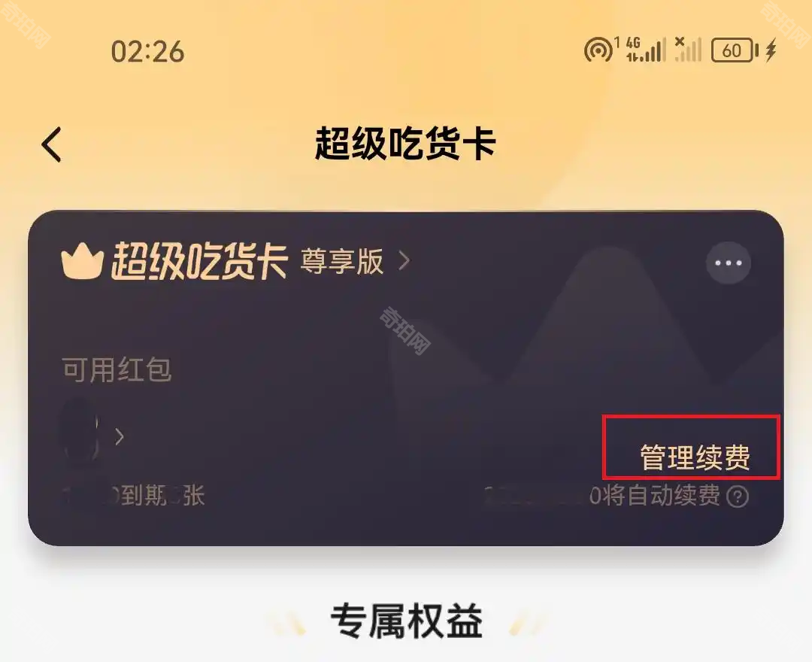Click the crown logo icon
Image resolution: width=812 pixels, height=662 pixels.
pyautogui.click(x=82, y=262)
